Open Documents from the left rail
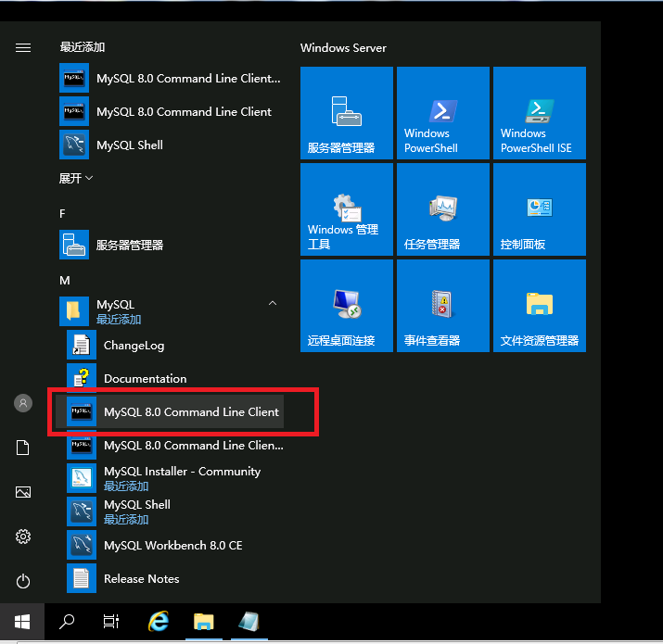 click(23, 448)
